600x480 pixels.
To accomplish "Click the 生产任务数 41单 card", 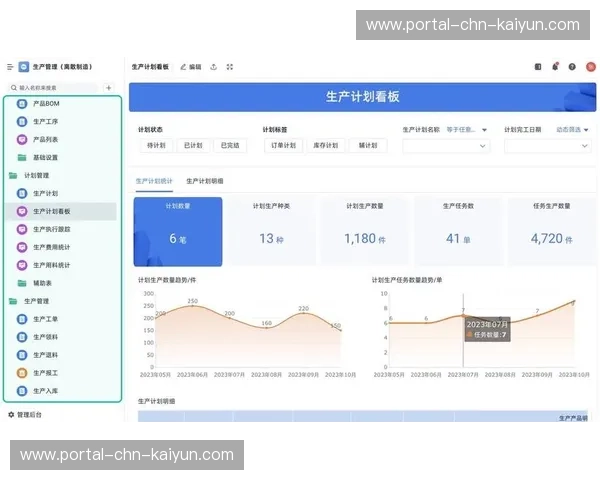I will pos(458,232).
